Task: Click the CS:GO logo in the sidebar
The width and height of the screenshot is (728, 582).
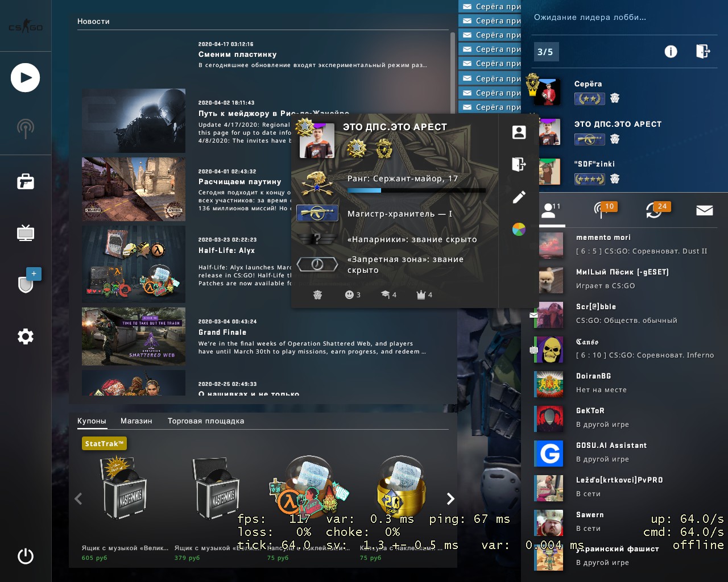Action: pos(26,27)
